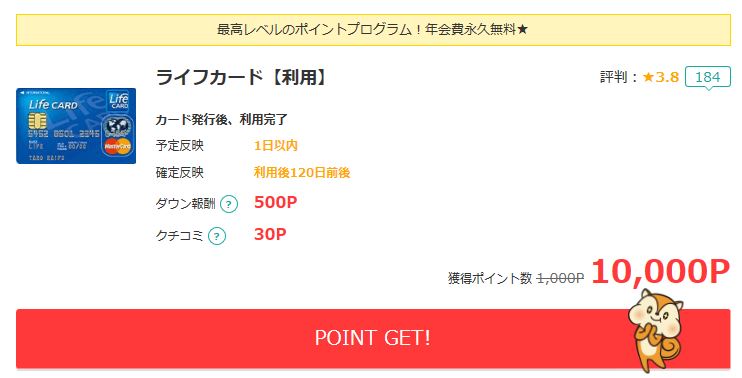Click the help icon beside ダウン報酬
The height and width of the screenshot is (378, 742).
click(229, 204)
